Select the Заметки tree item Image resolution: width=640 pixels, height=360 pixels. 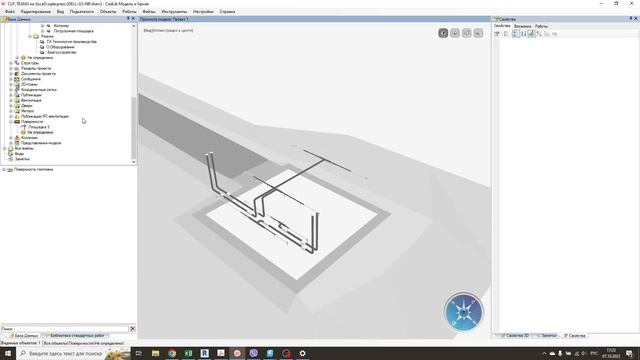22,159
